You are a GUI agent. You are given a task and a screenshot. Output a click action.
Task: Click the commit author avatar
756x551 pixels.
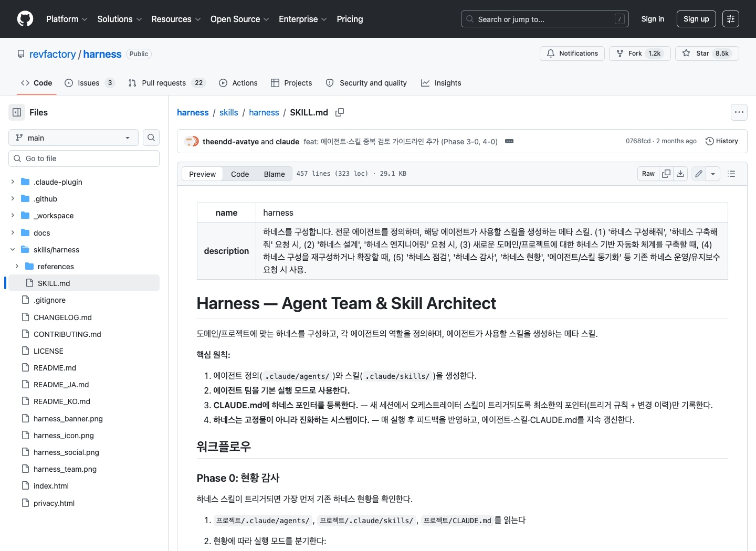[191, 141]
